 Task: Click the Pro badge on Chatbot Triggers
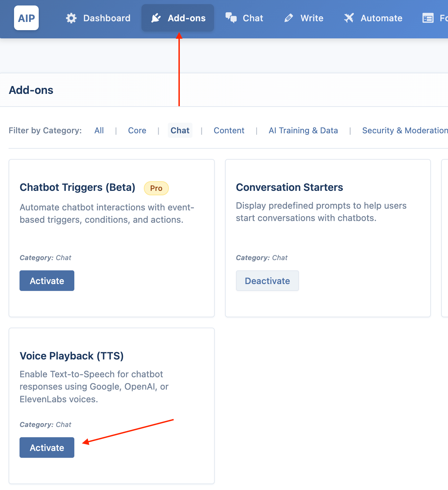click(x=156, y=188)
